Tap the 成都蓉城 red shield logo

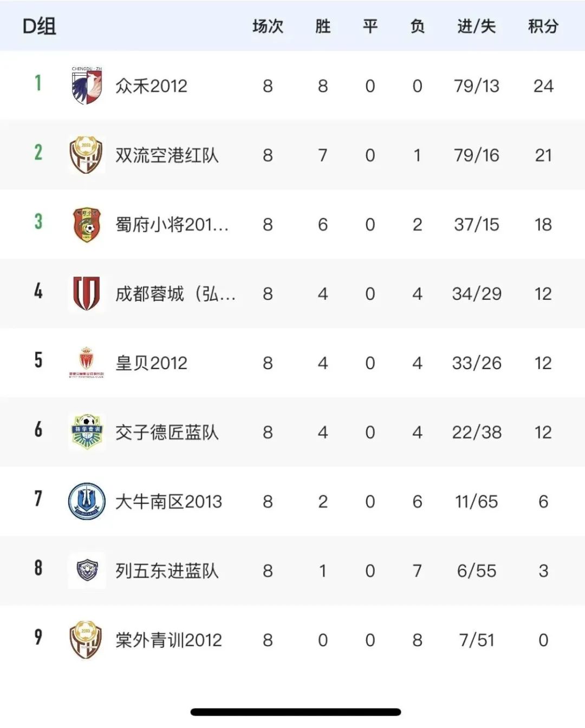tap(87, 293)
